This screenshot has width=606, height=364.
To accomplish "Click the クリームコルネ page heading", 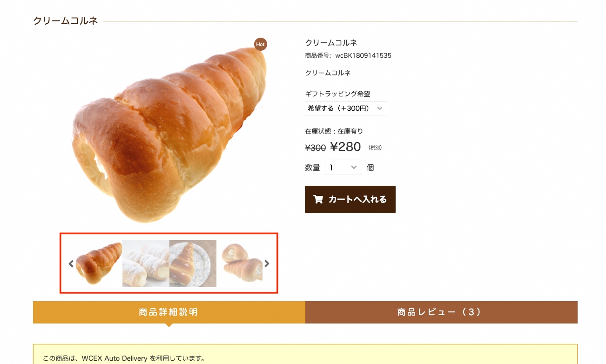I will click(x=66, y=21).
